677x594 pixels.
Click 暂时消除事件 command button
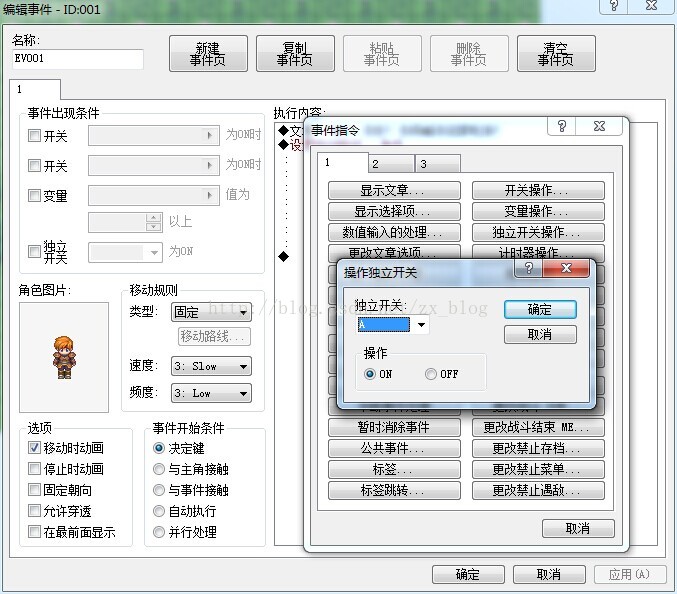(394, 427)
